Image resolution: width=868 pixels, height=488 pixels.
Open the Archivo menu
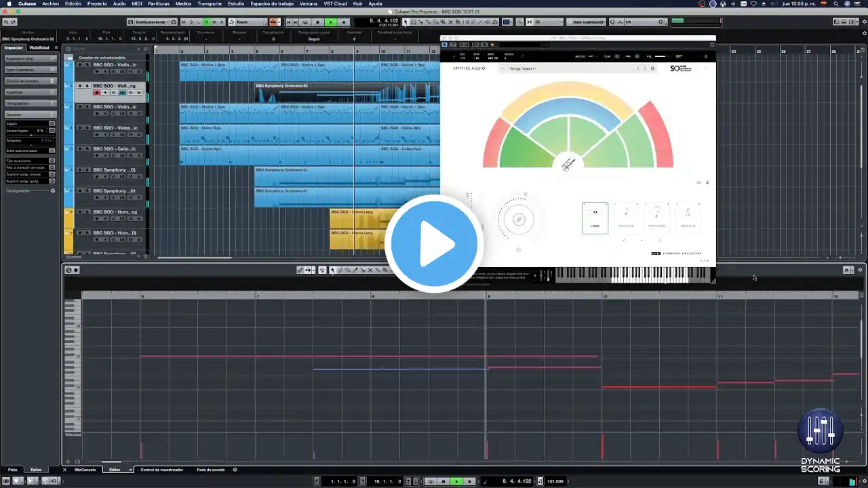(x=50, y=3)
